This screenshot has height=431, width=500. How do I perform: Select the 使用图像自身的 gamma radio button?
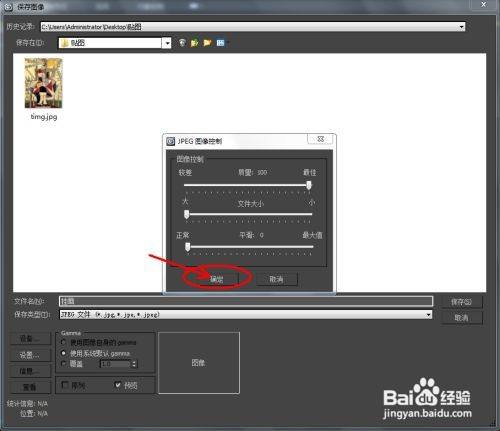[64, 342]
